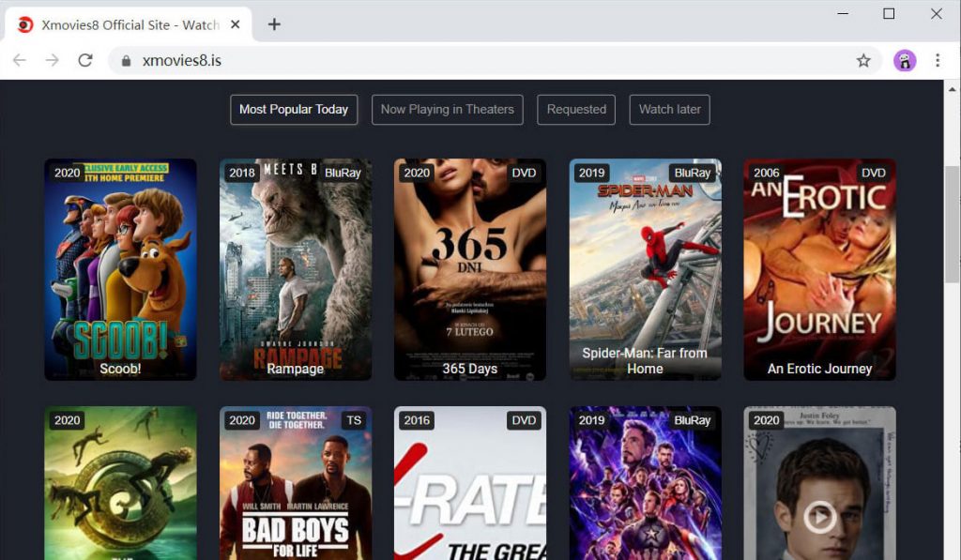961x560 pixels.
Task: Open the 365 Days movie poster
Action: (470, 269)
